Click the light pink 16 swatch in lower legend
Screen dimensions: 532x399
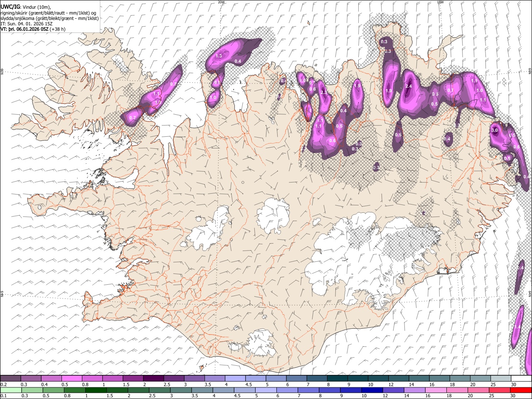coord(436,390)
